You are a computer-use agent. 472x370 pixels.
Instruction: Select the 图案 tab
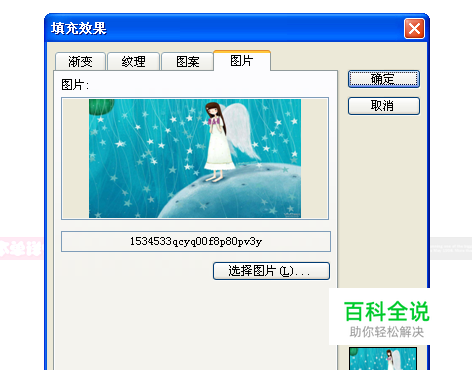187,62
